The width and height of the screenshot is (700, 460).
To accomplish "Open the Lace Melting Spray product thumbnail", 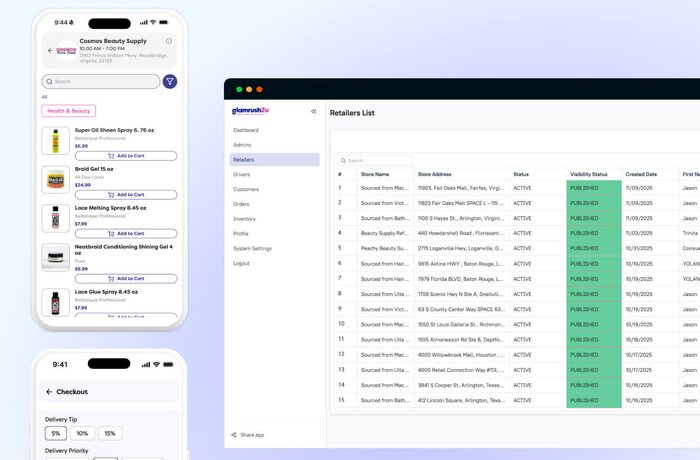I will tap(54, 217).
